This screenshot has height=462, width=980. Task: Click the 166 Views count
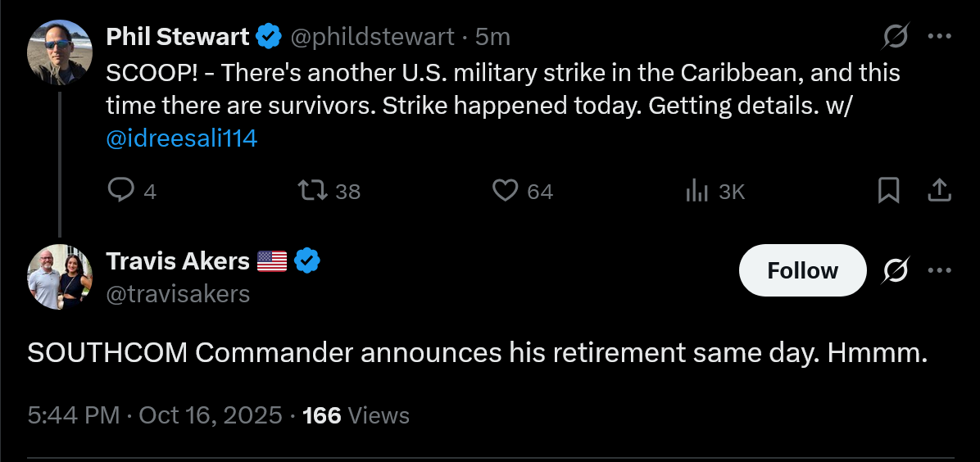(356, 415)
